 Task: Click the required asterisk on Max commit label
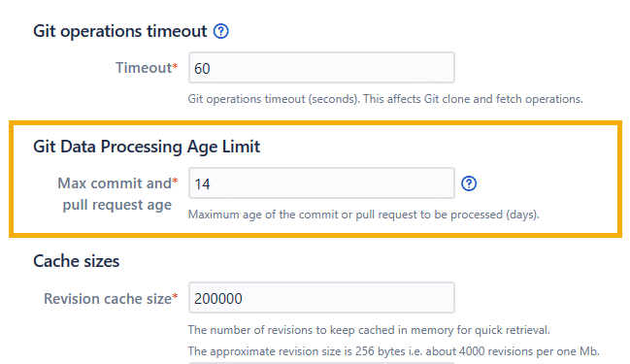175,182
